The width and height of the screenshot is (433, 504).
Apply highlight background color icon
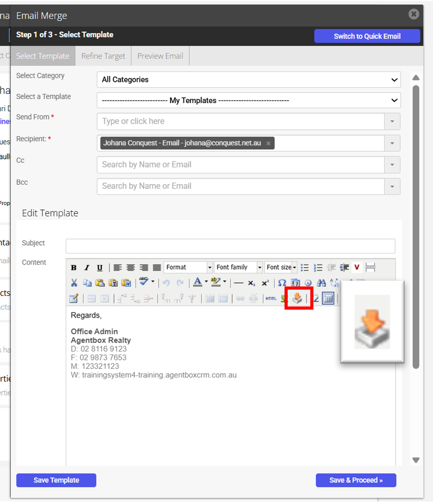click(216, 282)
